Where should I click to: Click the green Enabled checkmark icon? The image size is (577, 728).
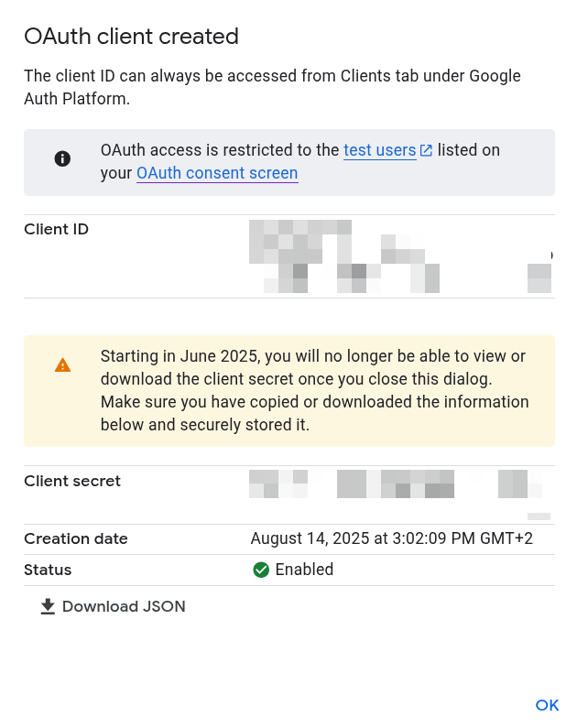click(x=261, y=570)
